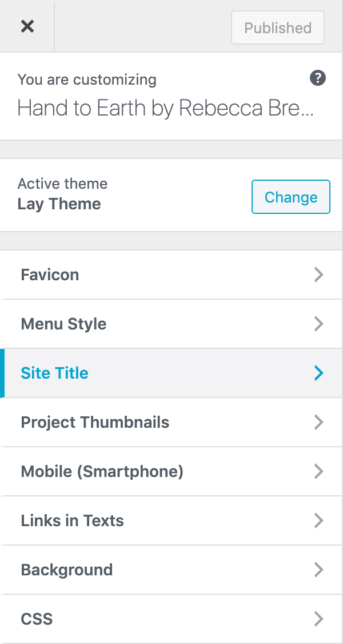
Task: Click the chevron next to Background
Action: (x=319, y=570)
